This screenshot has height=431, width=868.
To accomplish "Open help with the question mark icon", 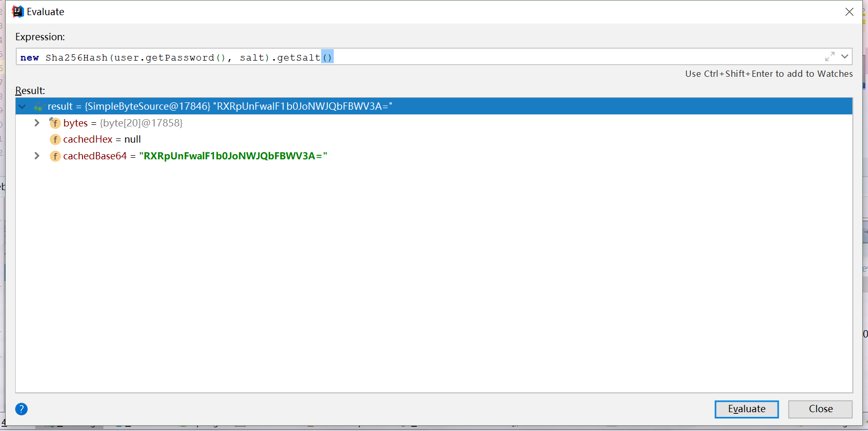I will [21, 409].
